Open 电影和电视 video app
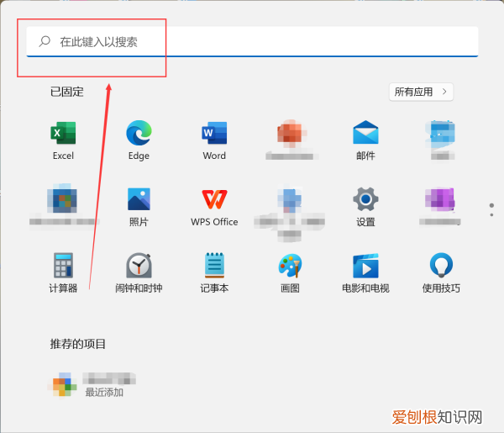The width and height of the screenshot is (504, 433). [x=365, y=272]
